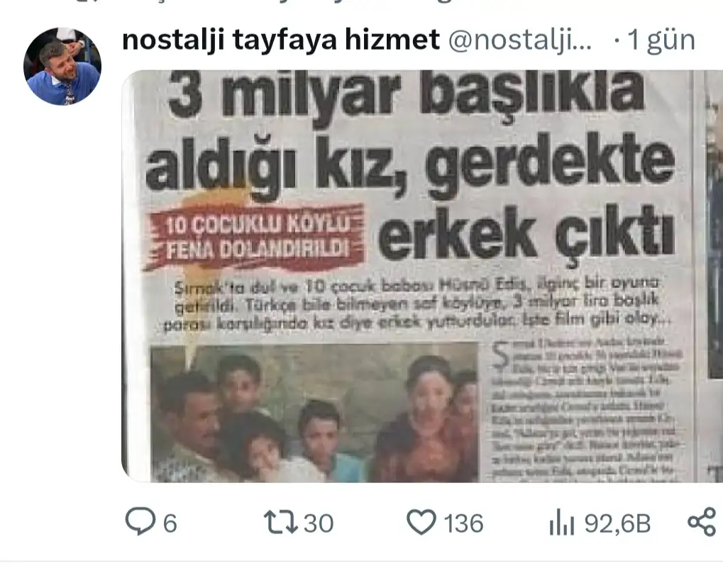This screenshot has width=723, height=588.
Task: Open the partially visible second image at right edge
Action: click(x=716, y=276)
